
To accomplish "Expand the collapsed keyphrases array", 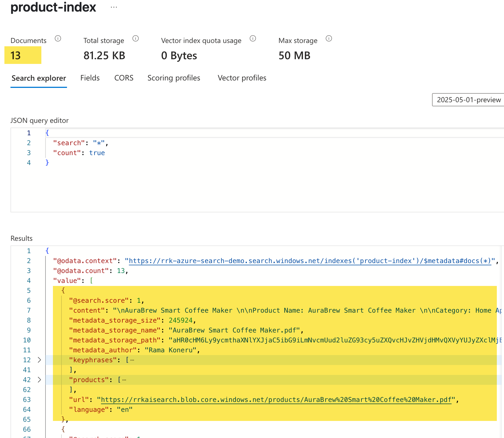I will (x=39, y=360).
